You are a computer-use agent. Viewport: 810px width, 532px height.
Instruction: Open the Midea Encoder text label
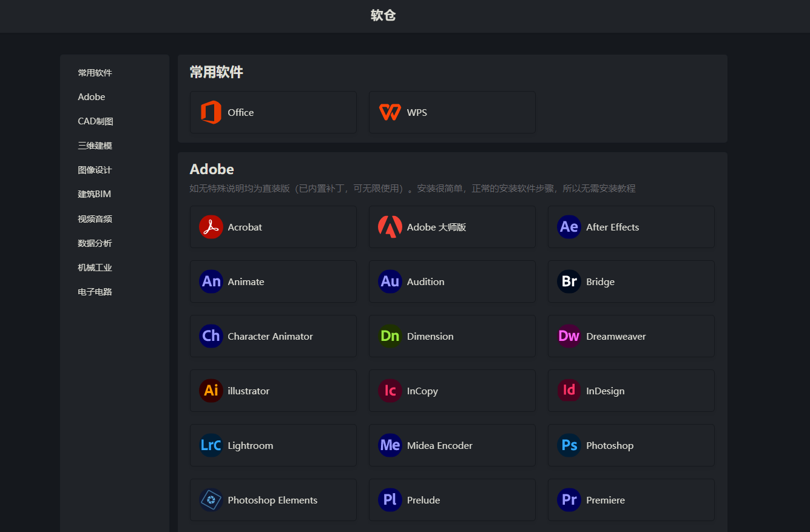[x=440, y=445]
